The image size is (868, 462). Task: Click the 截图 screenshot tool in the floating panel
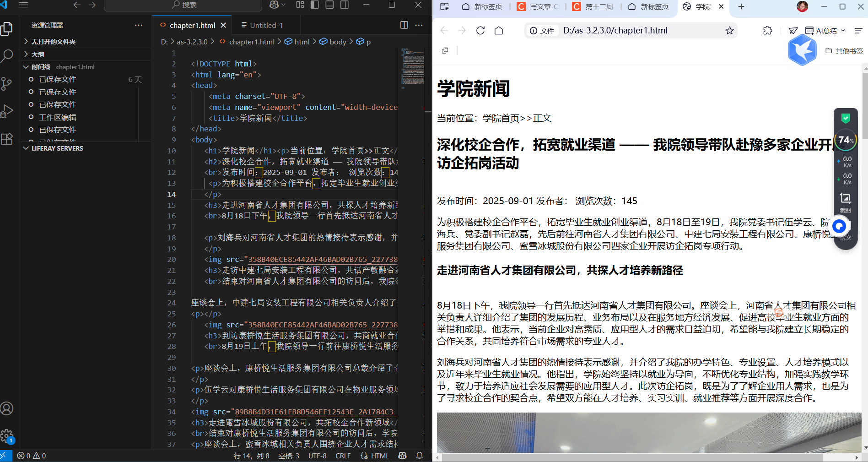pyautogui.click(x=846, y=202)
